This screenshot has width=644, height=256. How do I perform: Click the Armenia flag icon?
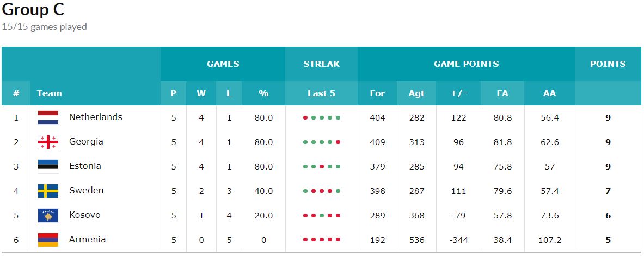pyautogui.click(x=48, y=240)
